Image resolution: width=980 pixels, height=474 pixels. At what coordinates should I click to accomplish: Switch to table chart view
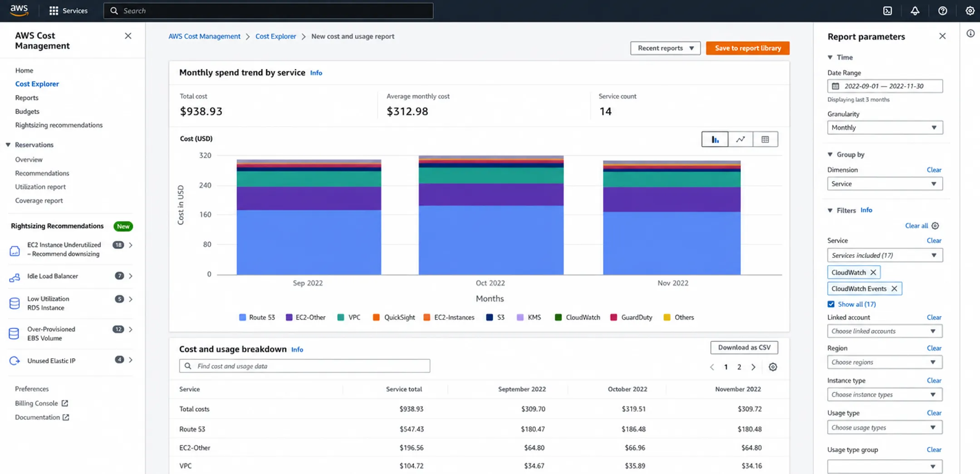(x=765, y=139)
